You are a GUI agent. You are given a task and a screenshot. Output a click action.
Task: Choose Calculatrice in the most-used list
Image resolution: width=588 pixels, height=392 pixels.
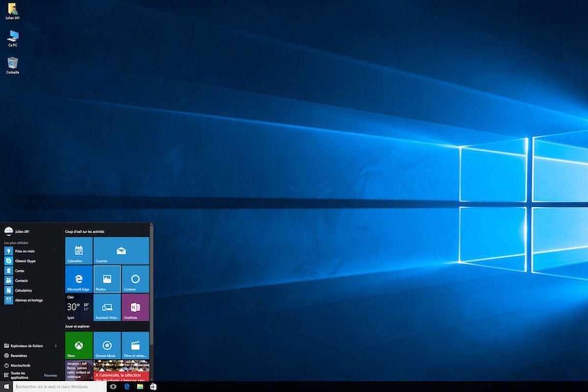point(23,291)
